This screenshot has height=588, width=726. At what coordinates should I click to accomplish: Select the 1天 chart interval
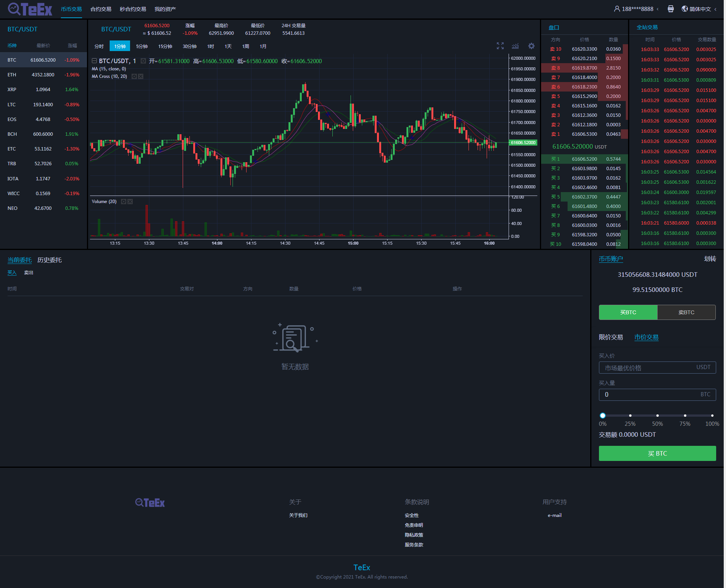coord(228,46)
